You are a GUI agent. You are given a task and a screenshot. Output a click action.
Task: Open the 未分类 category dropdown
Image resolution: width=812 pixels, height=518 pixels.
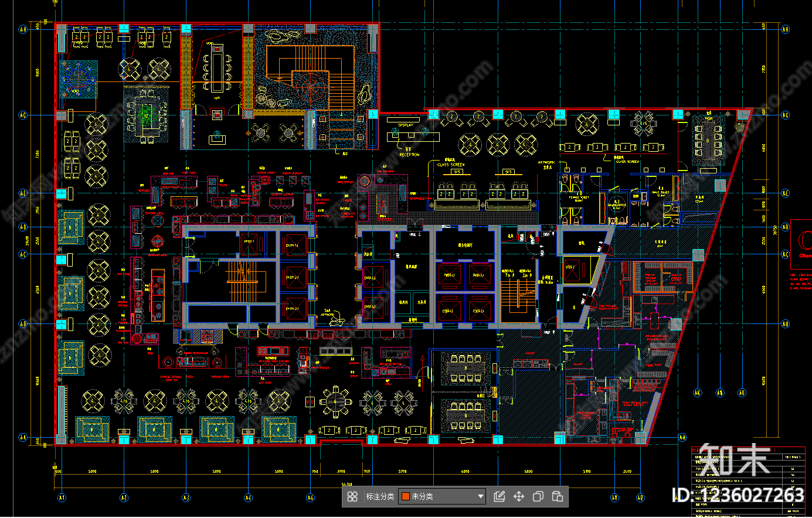pyautogui.click(x=442, y=496)
